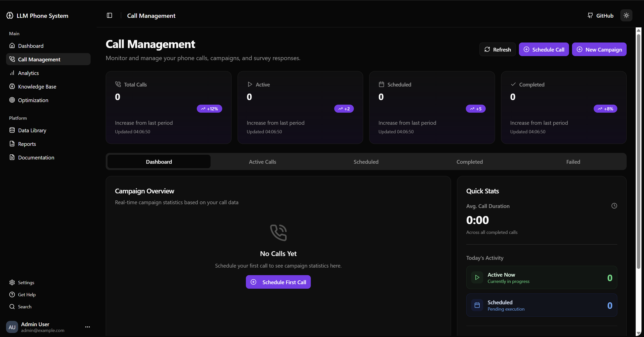Open Admin User options menu
This screenshot has width=644, height=337.
point(87,327)
